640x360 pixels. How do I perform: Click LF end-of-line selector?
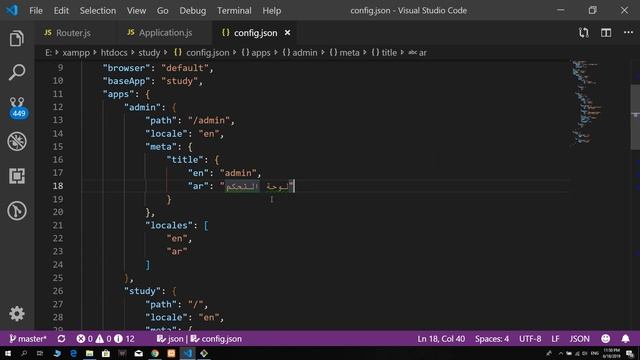pyautogui.click(x=555, y=339)
